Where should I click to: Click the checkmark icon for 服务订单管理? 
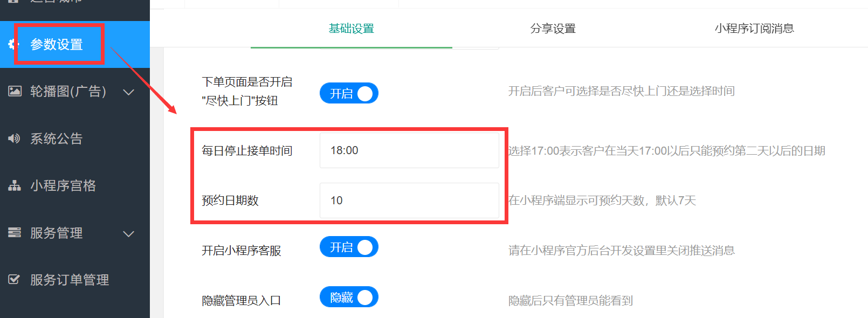(x=15, y=280)
